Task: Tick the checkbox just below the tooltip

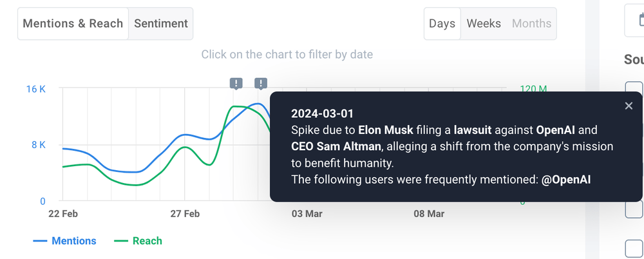Action: (x=634, y=209)
